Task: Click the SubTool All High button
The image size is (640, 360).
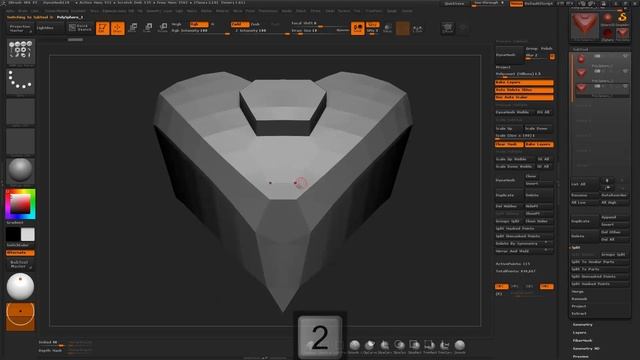Action: coord(614,202)
